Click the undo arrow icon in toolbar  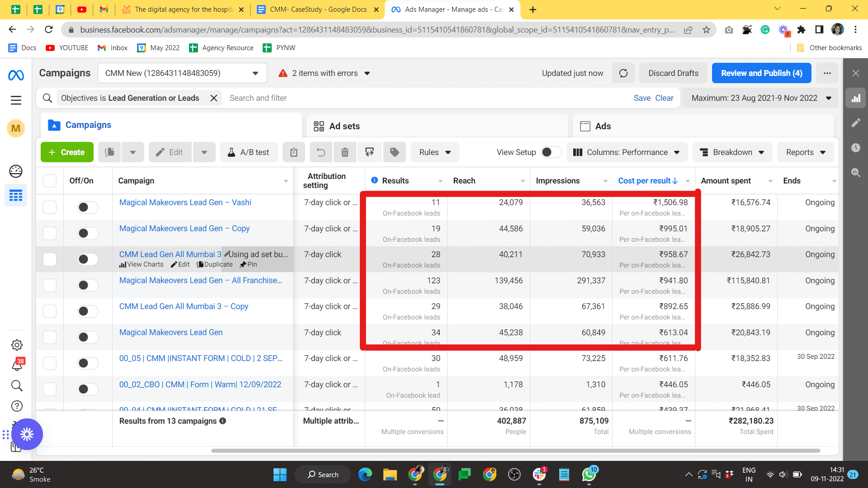(321, 152)
